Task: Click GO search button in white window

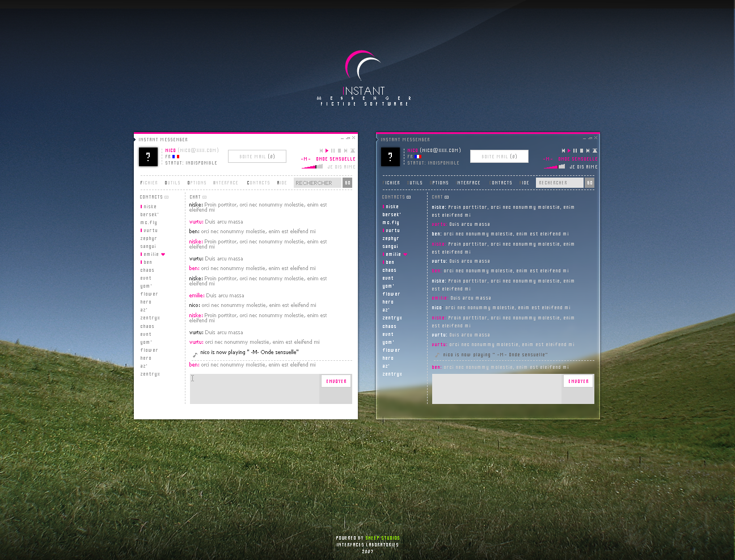Action: [348, 183]
